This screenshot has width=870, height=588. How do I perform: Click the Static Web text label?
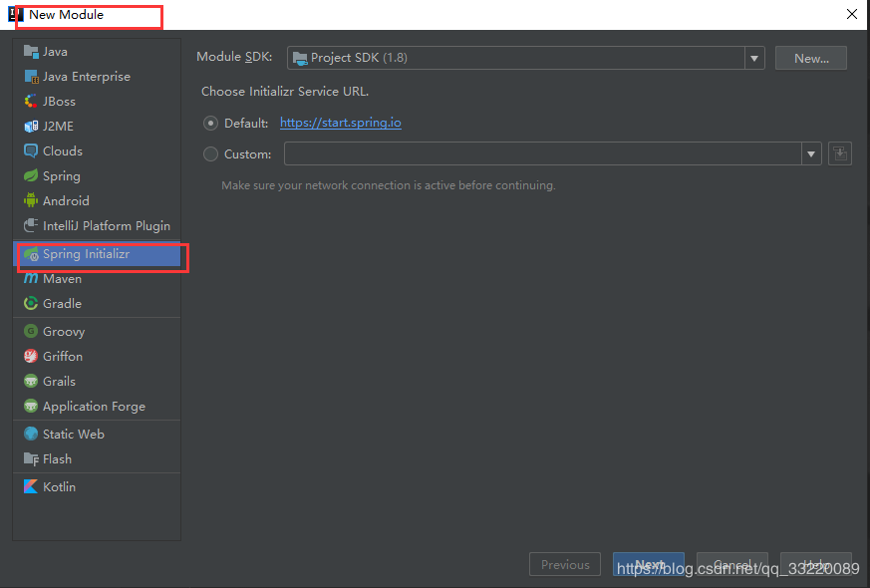(74, 434)
